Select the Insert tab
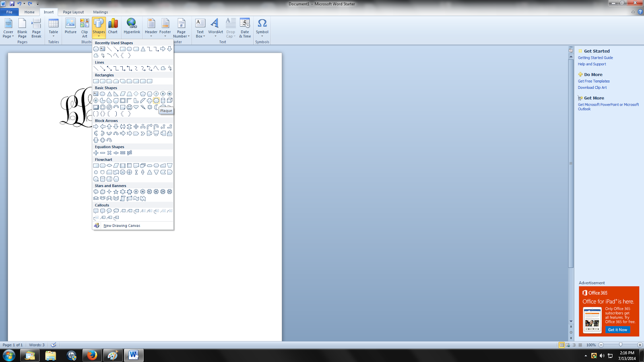The width and height of the screenshot is (644, 362). point(49,12)
